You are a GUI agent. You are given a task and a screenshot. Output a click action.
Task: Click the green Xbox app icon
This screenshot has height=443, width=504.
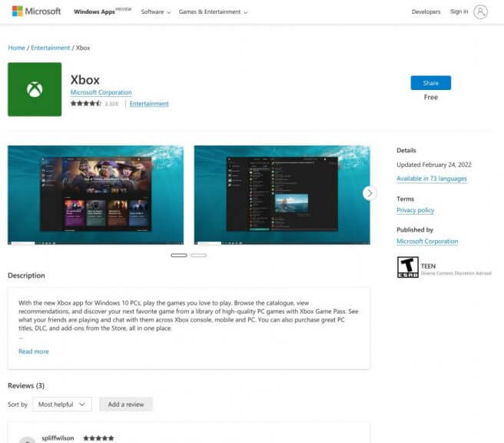pyautogui.click(x=35, y=89)
